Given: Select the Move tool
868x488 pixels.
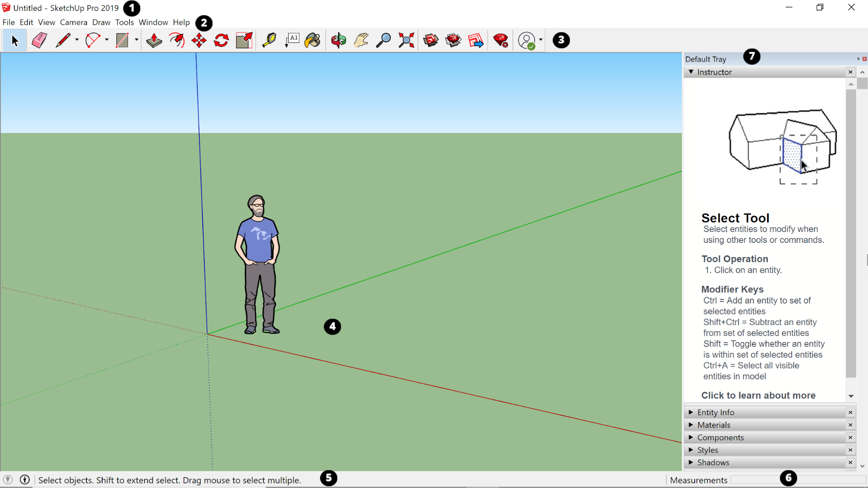Looking at the screenshot, I should (198, 40).
